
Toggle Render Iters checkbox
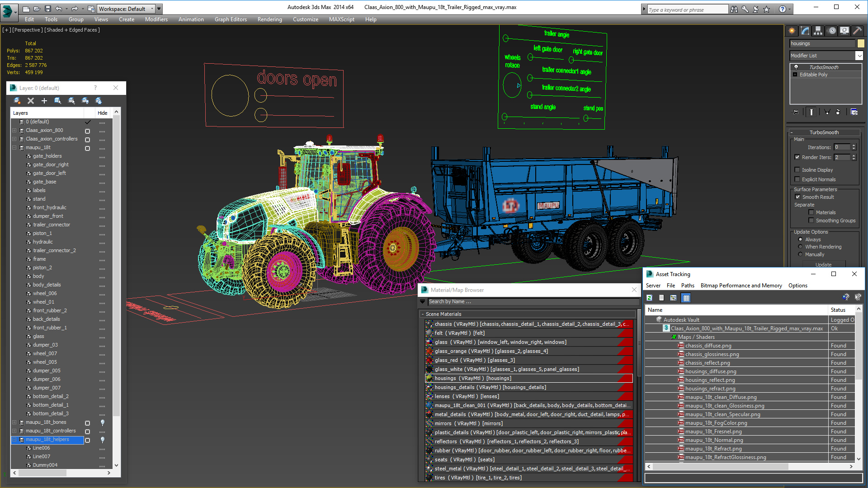pyautogui.click(x=797, y=157)
